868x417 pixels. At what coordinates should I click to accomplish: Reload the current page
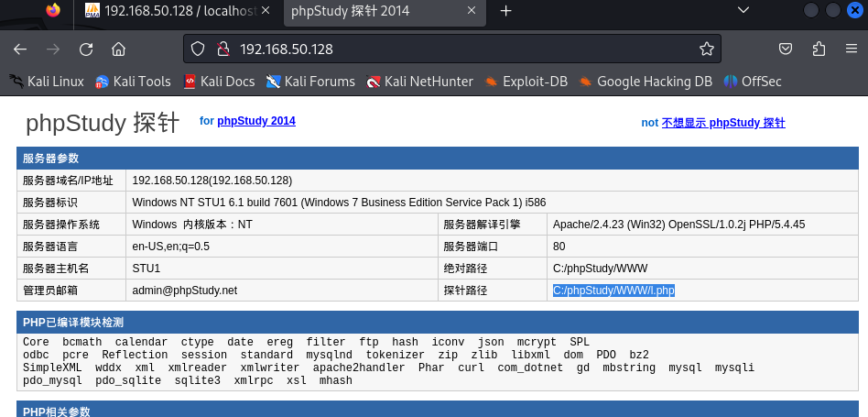[86, 49]
